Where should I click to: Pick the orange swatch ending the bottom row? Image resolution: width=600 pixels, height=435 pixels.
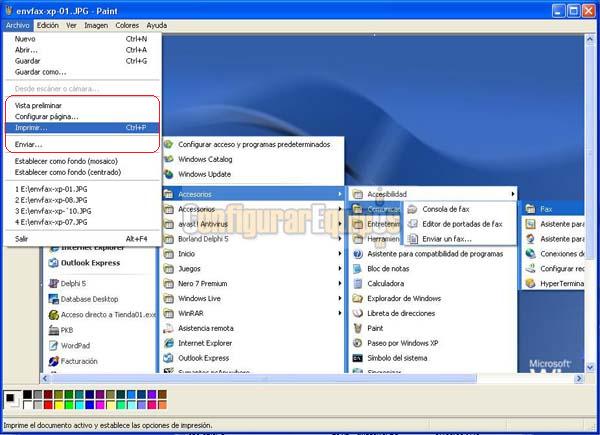click(162, 405)
